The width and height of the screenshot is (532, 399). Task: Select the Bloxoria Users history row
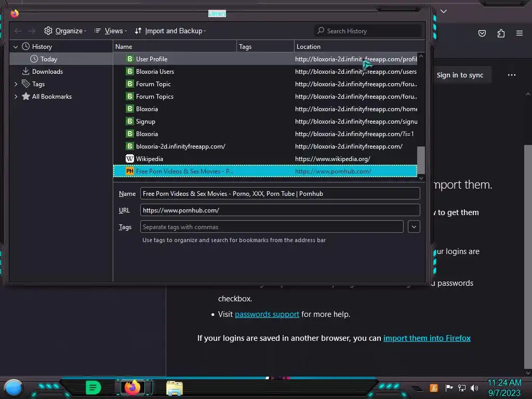click(x=265, y=72)
